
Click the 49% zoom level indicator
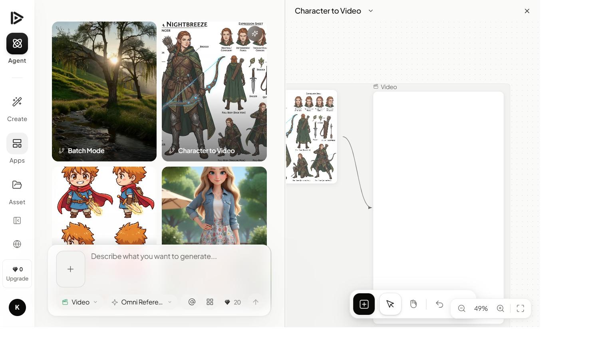(481, 308)
